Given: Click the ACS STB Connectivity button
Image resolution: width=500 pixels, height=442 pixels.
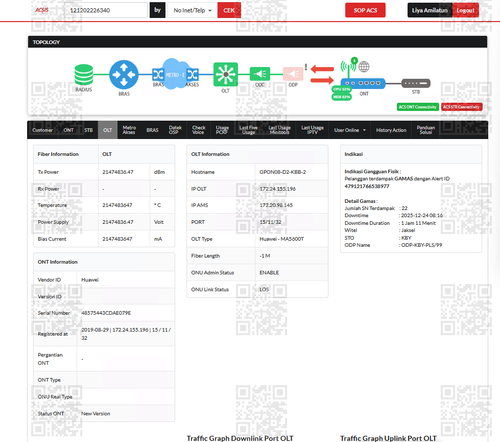Looking at the screenshot, I should click(462, 107).
